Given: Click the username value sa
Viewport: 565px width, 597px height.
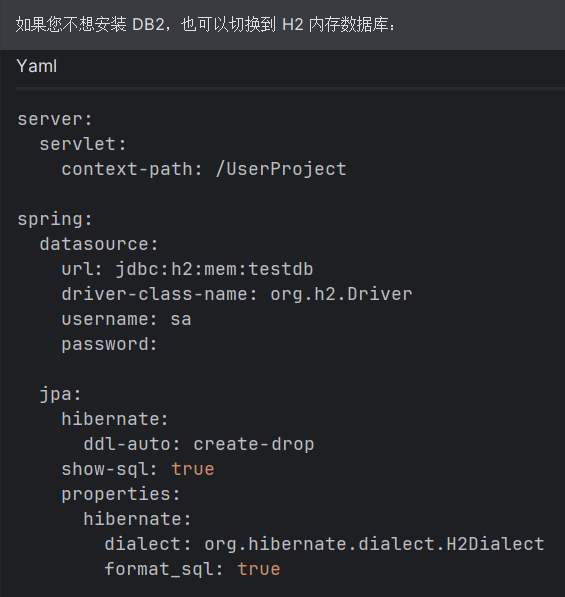Looking at the screenshot, I should pyautogui.click(x=181, y=319).
